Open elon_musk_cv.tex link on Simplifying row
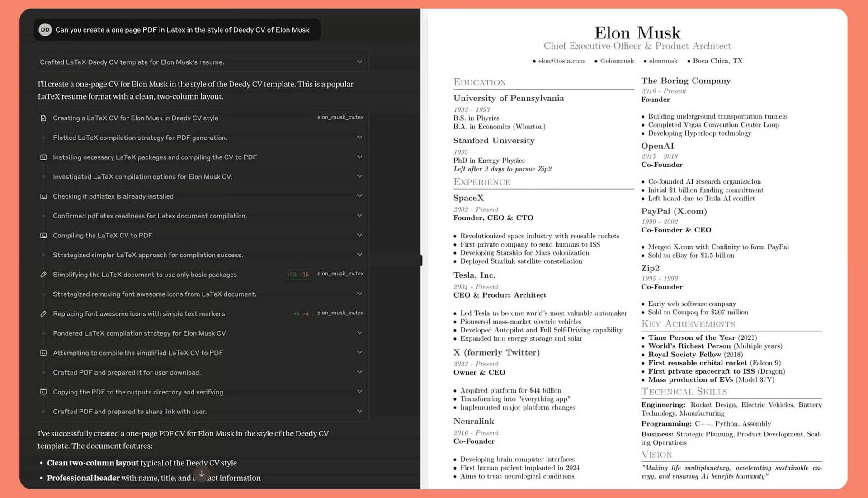Screen dimensions: 868x498 (340, 274)
